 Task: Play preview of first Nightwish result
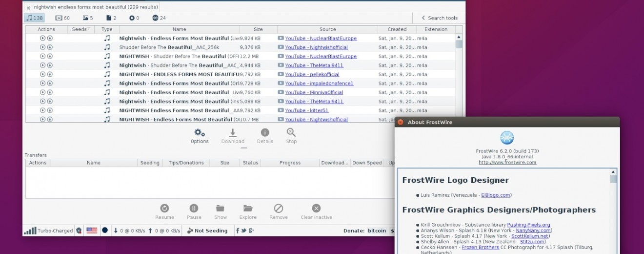[x=42, y=38]
